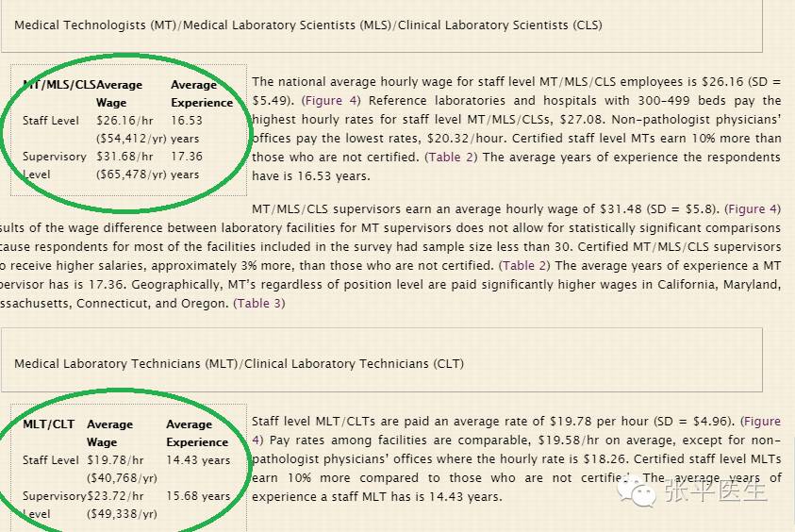This screenshot has height=532, width=795.
Task: Click the "$31.68/hr" table cell
Action: pyautogui.click(x=124, y=157)
